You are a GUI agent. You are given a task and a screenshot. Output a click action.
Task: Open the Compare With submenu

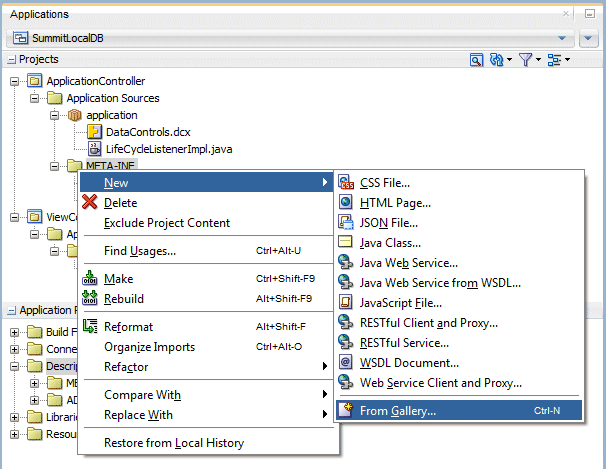tap(206, 394)
